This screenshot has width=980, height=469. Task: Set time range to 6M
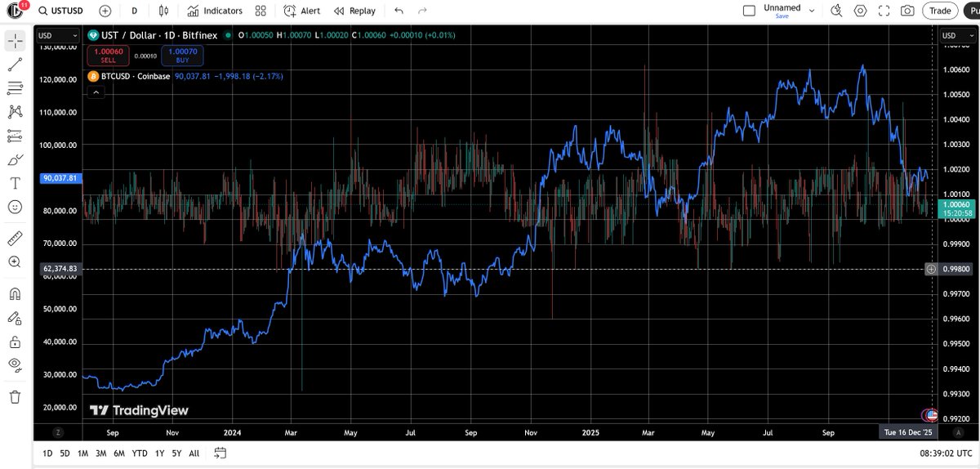[119, 453]
